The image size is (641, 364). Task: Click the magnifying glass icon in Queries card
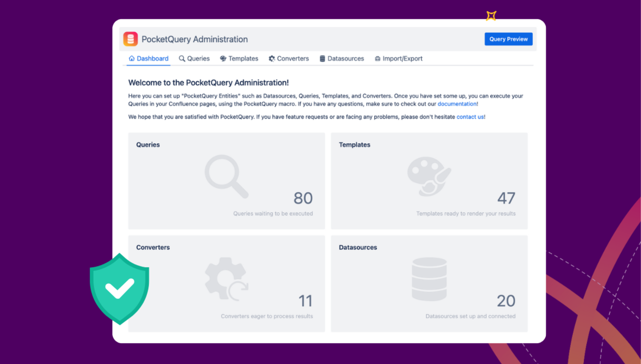click(x=226, y=176)
